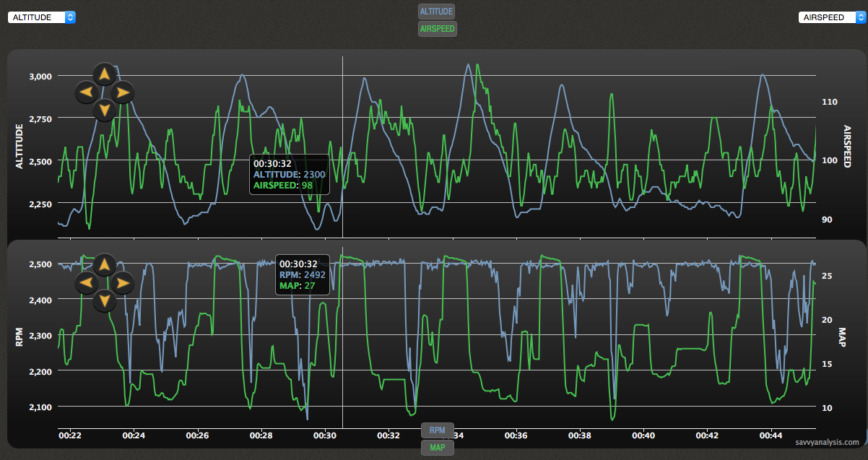The height and width of the screenshot is (460, 868).
Task: Pan the altitude chart up
Action: point(104,74)
